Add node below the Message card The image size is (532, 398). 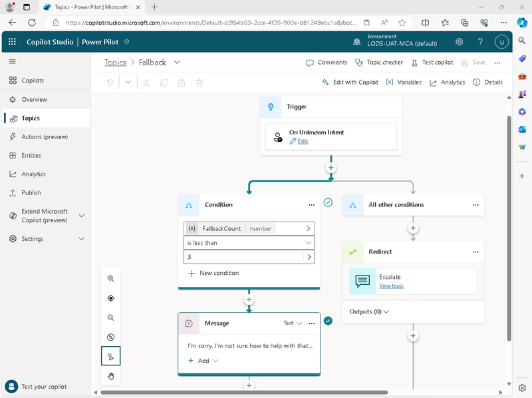pyautogui.click(x=249, y=385)
